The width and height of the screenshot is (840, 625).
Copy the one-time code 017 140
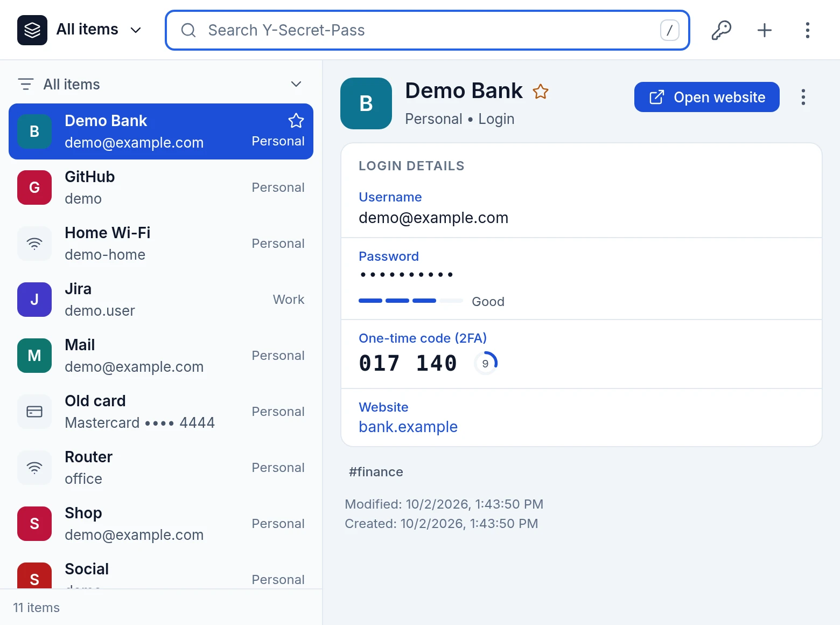coord(408,363)
